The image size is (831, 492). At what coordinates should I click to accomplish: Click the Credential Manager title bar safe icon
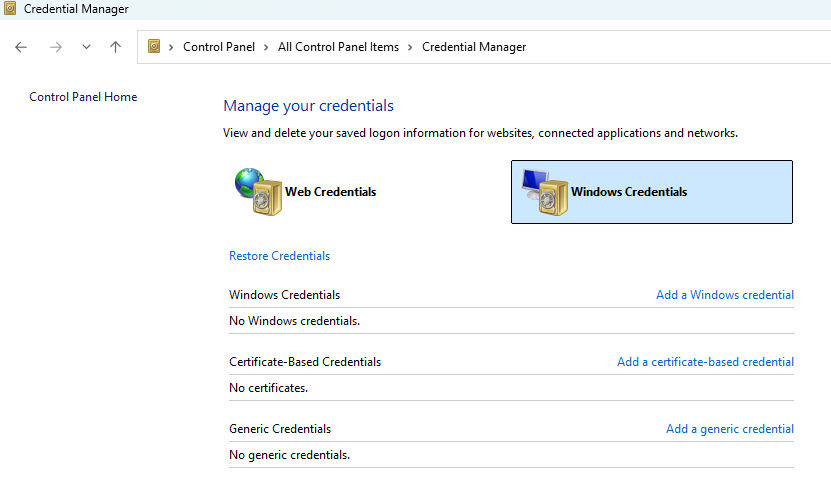point(10,8)
